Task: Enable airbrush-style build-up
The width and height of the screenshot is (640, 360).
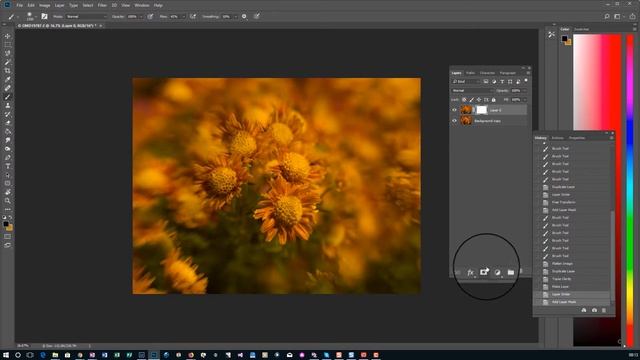Action: point(193,16)
